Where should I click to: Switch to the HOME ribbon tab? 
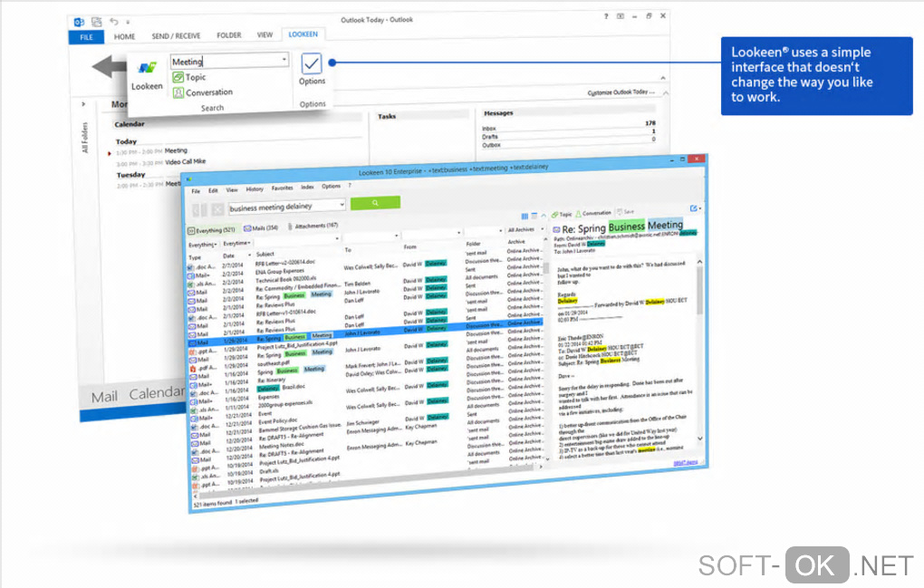(x=124, y=36)
